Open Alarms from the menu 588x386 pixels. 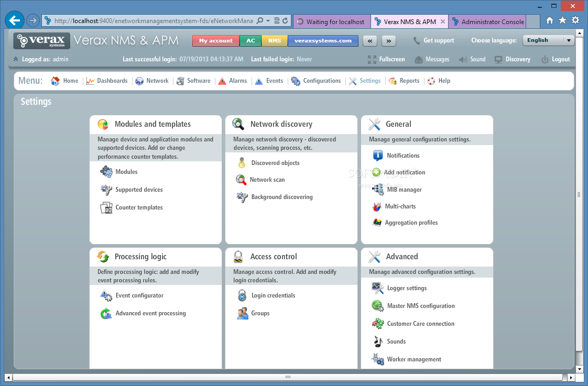(233, 81)
